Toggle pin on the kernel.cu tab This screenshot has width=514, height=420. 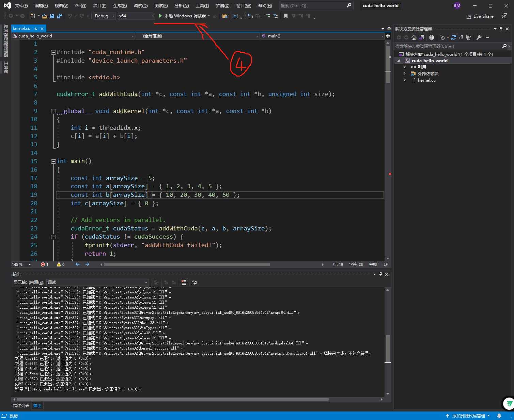(36, 29)
